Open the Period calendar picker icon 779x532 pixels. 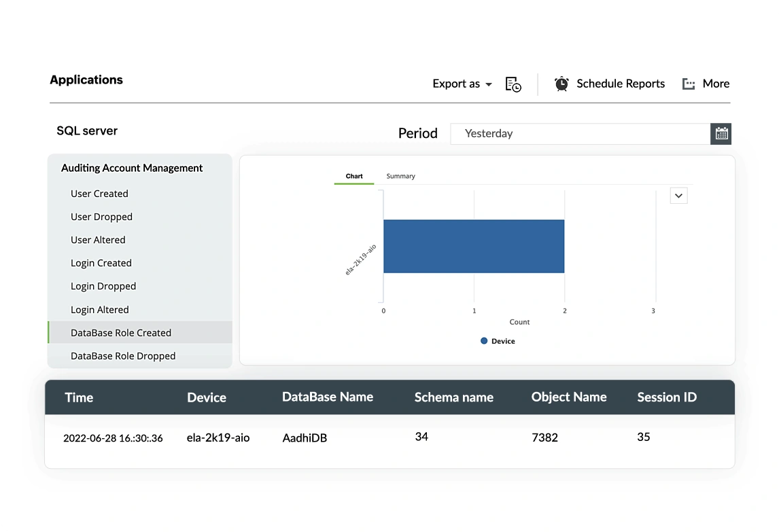click(721, 134)
